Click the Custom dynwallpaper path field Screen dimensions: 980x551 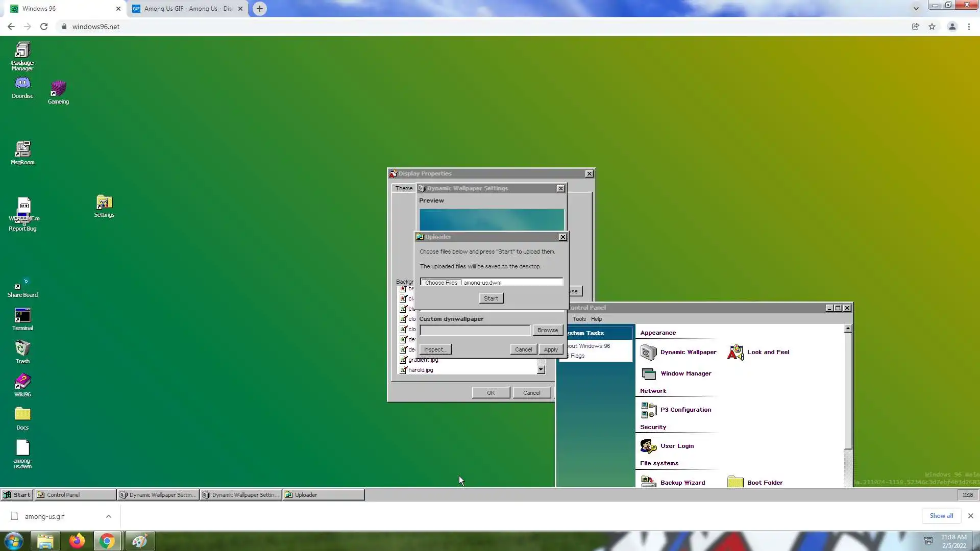[475, 330]
